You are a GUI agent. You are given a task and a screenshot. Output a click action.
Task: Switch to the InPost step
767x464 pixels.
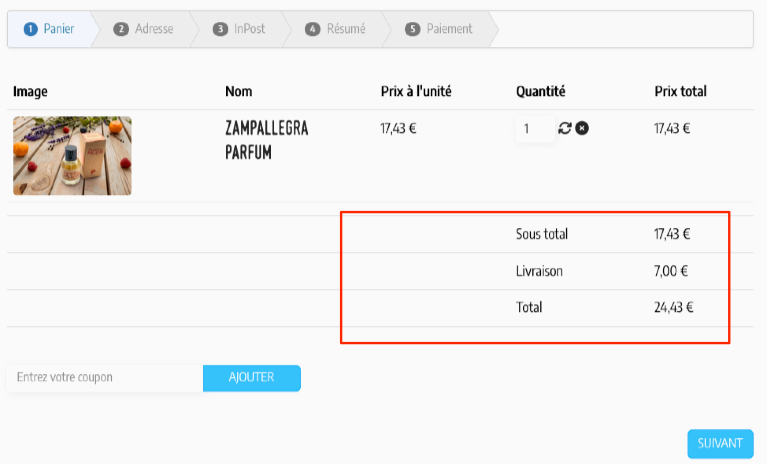(240, 29)
